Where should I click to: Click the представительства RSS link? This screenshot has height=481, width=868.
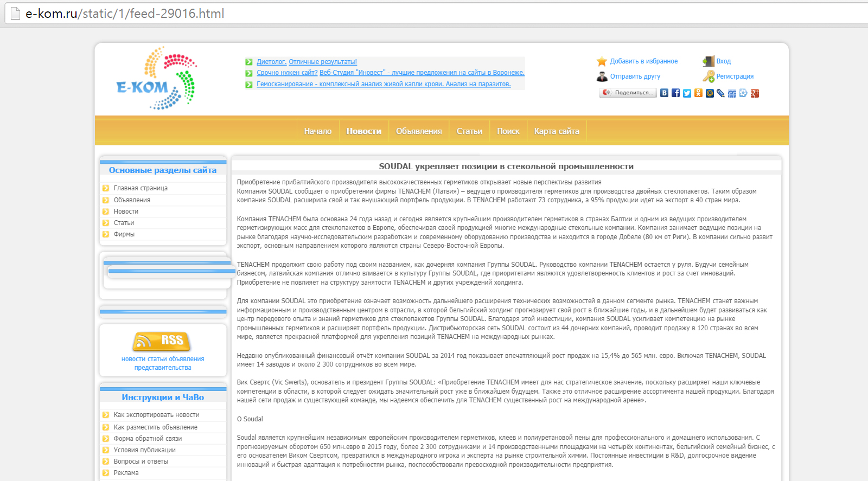163,368
